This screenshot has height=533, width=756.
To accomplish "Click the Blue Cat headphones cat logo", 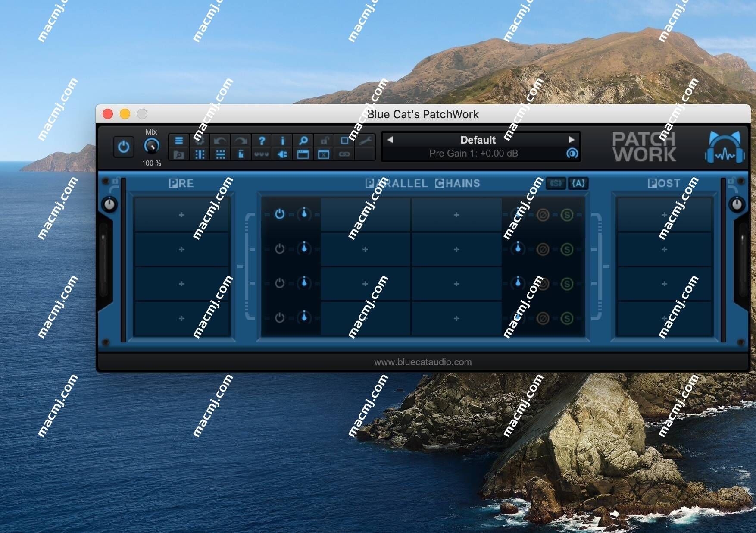I will 725,147.
